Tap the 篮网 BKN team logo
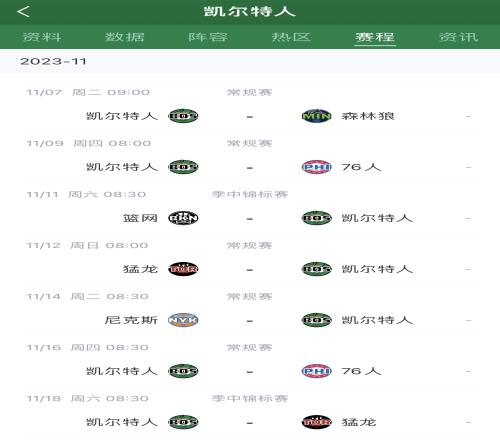Image resolution: width=500 pixels, height=440 pixels. pyautogui.click(x=183, y=218)
